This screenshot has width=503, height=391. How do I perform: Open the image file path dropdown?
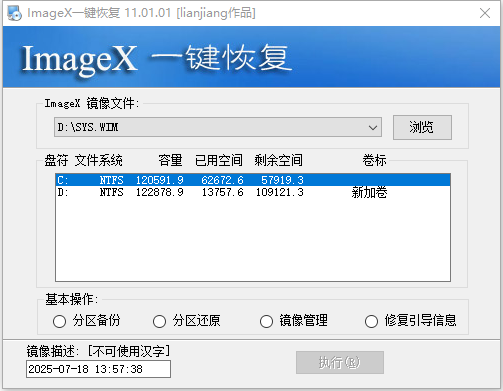point(373,127)
